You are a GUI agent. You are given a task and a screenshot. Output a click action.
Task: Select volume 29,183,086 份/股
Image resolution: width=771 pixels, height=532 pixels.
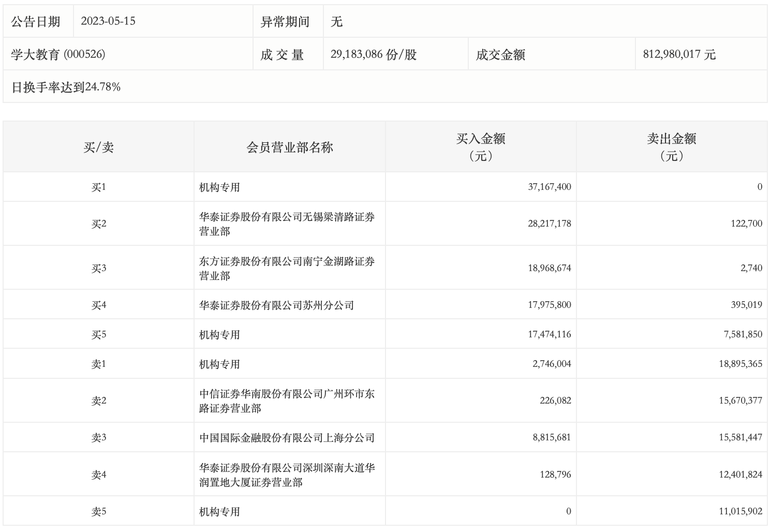point(374,54)
